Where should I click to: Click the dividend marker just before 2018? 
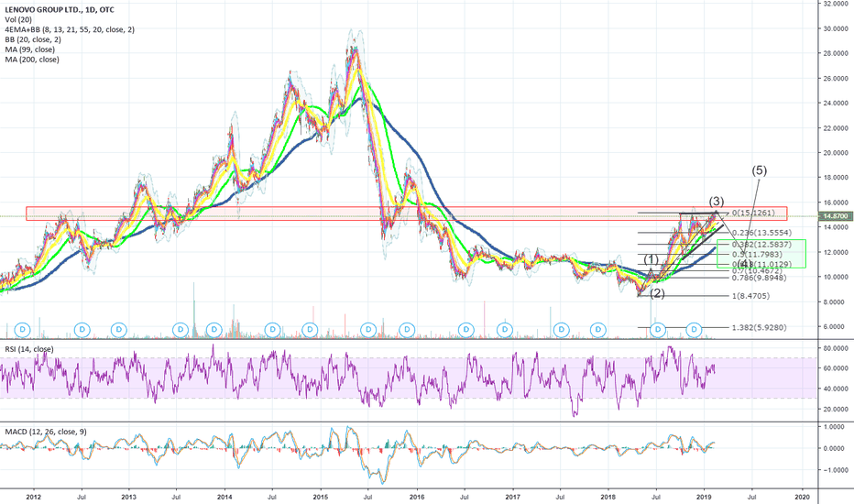(x=598, y=330)
